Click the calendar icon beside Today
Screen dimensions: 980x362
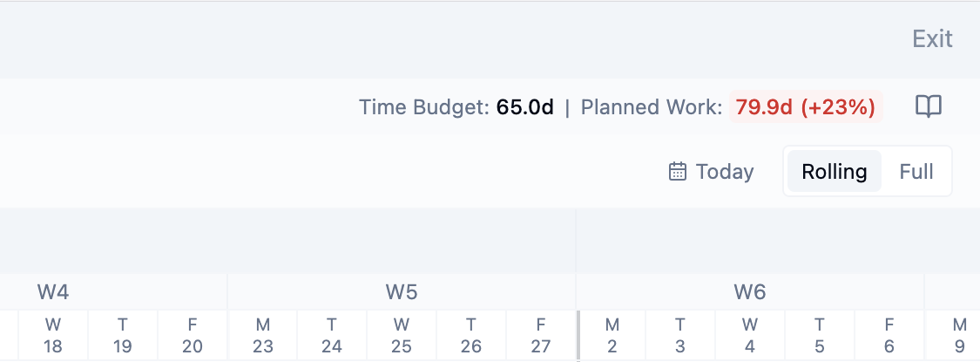[678, 171]
